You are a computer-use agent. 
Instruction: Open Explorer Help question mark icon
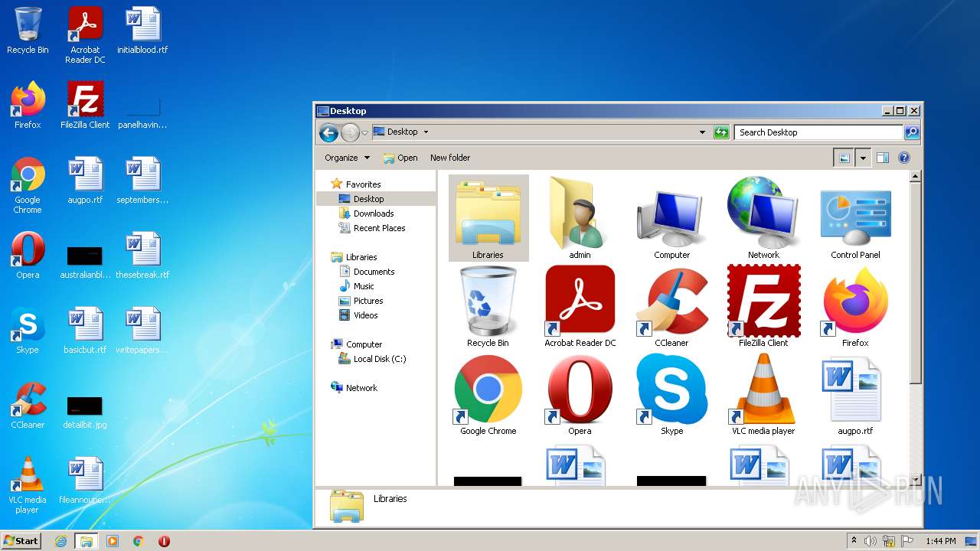click(x=903, y=158)
